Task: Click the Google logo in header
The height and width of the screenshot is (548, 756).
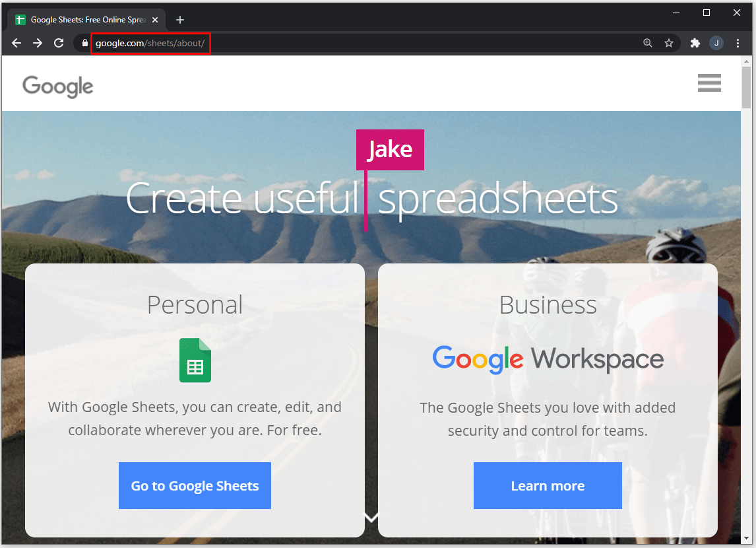Action: (58, 86)
